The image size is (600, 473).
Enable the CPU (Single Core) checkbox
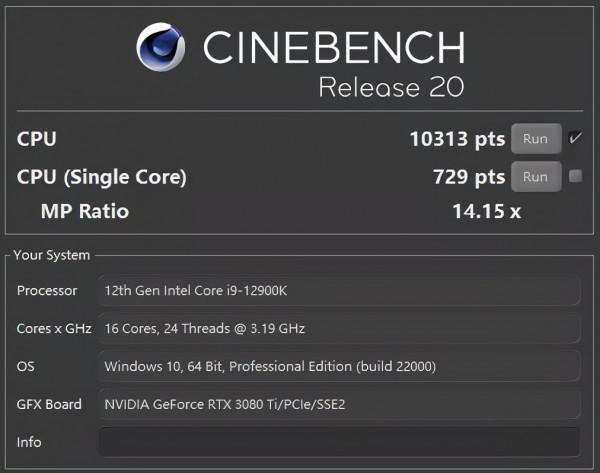(x=575, y=177)
